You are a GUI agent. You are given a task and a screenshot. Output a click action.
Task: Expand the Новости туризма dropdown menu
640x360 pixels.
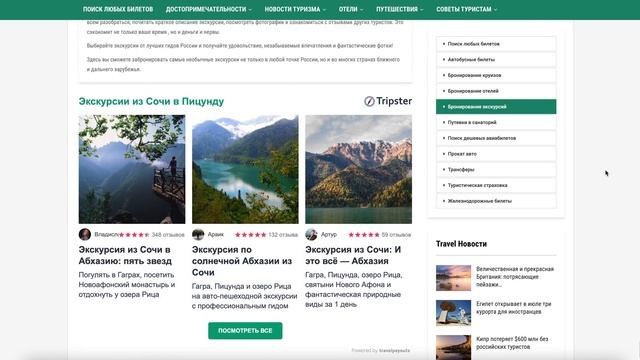pyautogui.click(x=295, y=9)
